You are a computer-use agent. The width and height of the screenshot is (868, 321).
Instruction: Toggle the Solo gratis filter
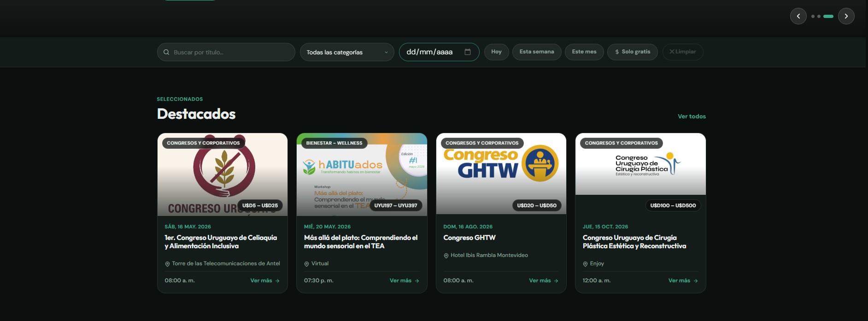tap(633, 52)
